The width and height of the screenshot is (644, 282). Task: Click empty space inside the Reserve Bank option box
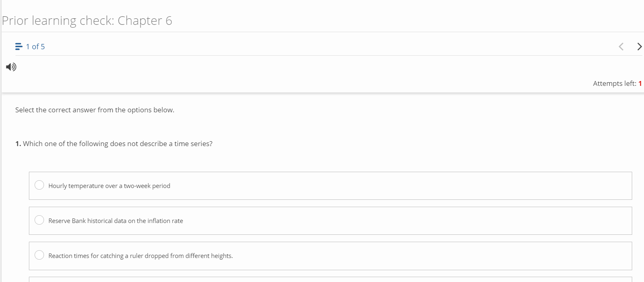tap(407, 221)
